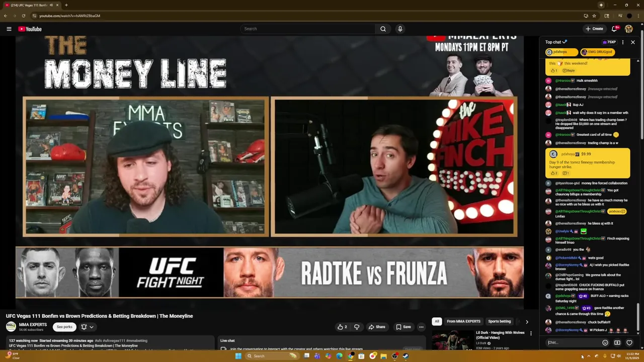
Task: Click the search magnifier button
Action: [383, 29]
